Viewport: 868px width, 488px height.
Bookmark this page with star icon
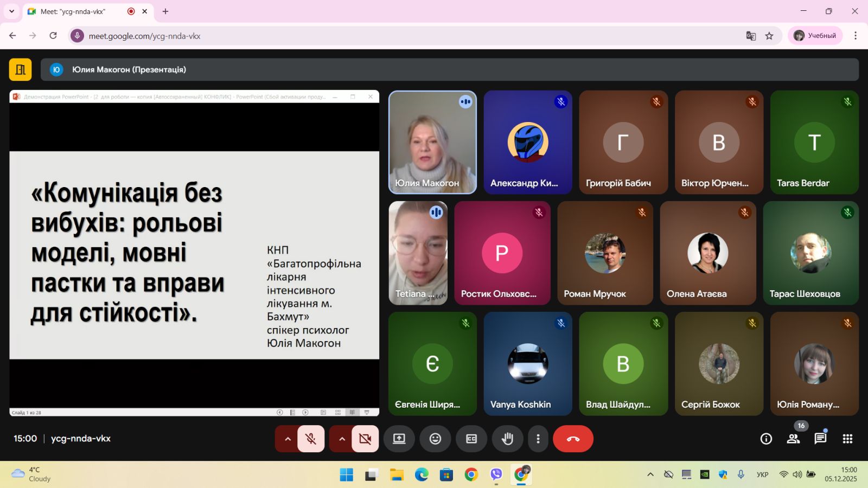pos(769,36)
